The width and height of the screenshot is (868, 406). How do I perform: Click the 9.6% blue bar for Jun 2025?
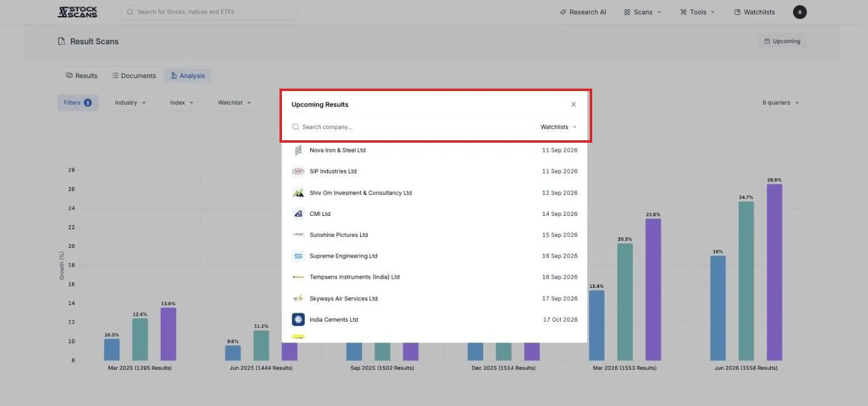point(233,353)
